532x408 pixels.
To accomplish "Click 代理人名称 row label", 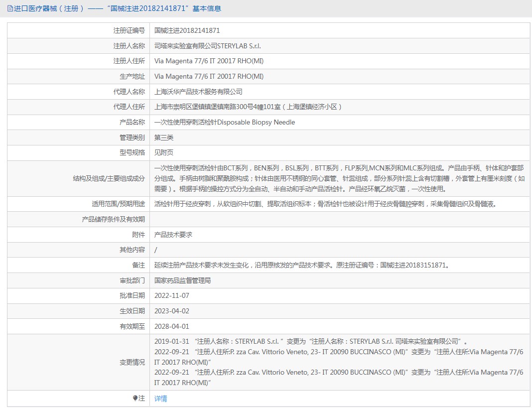I will (129, 92).
